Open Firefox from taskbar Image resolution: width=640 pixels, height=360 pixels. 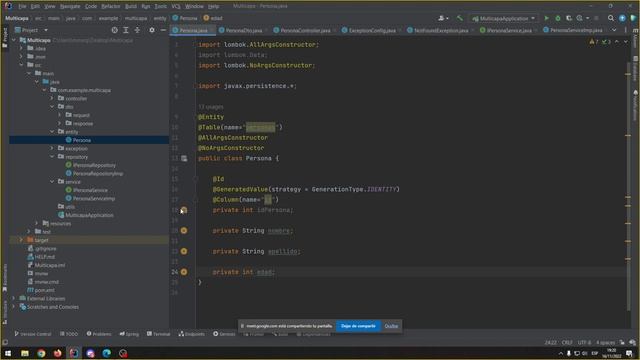(x=58, y=353)
